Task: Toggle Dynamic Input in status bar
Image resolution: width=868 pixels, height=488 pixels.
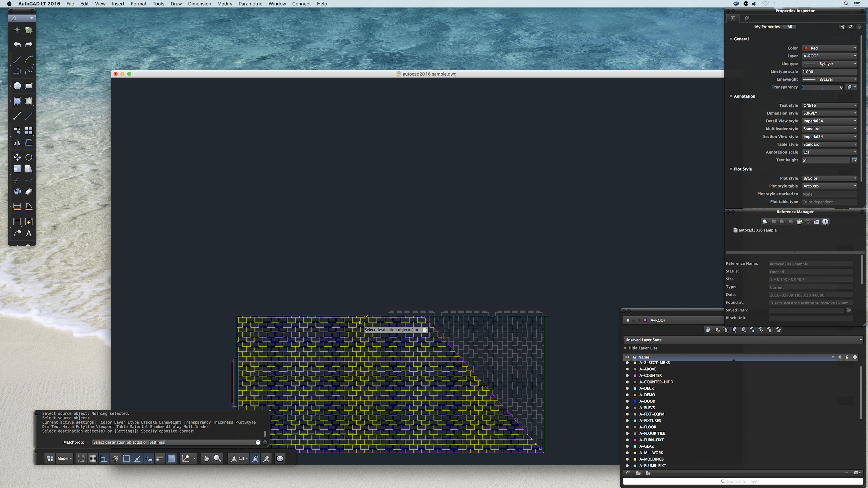Action: 149,459
